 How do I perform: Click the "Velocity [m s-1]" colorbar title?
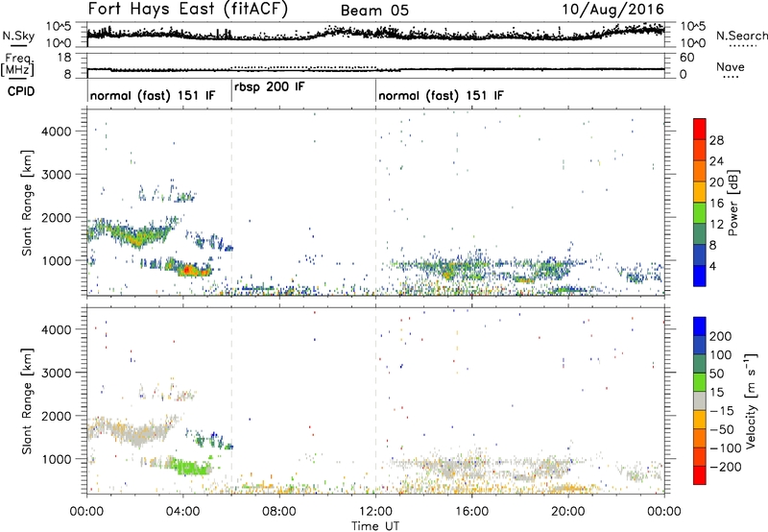point(752,400)
